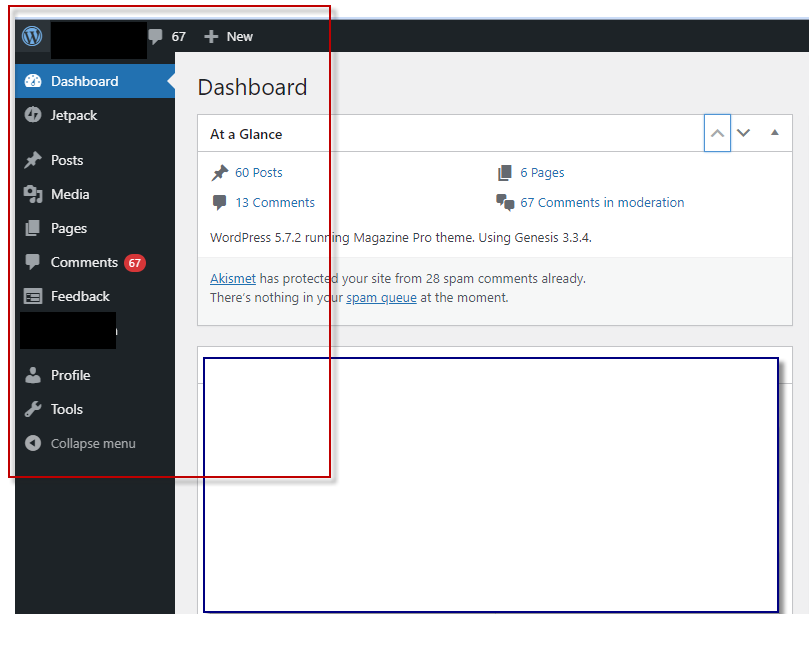Screen dimensions: 809x657
Task: View the spam queue
Action: (380, 297)
